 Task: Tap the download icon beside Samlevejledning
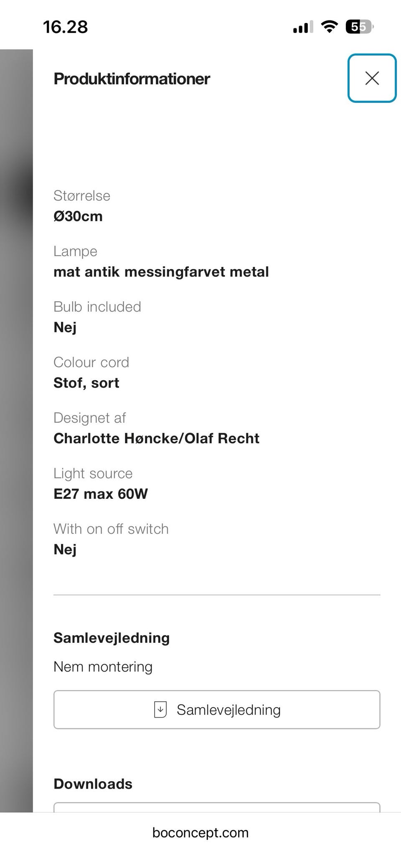[160, 710]
